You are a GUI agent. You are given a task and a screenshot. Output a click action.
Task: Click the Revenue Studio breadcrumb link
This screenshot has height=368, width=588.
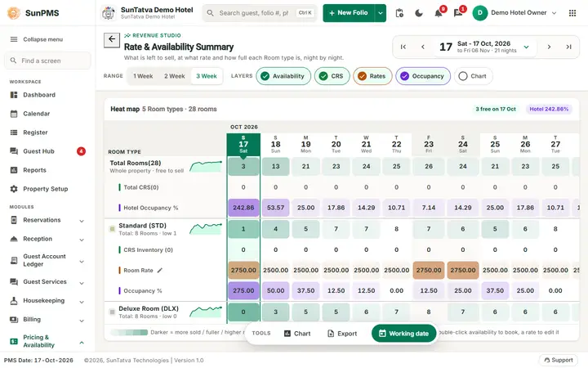(153, 35)
